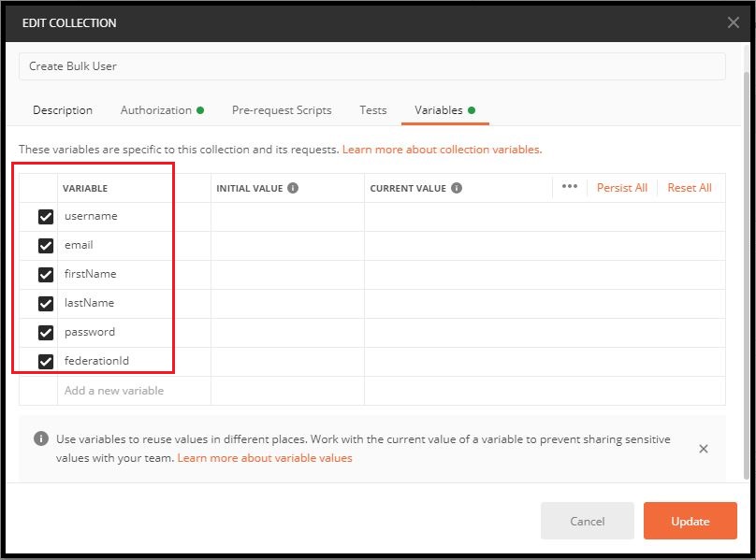Click the lastName variable name
The image size is (756, 560).
tap(89, 303)
